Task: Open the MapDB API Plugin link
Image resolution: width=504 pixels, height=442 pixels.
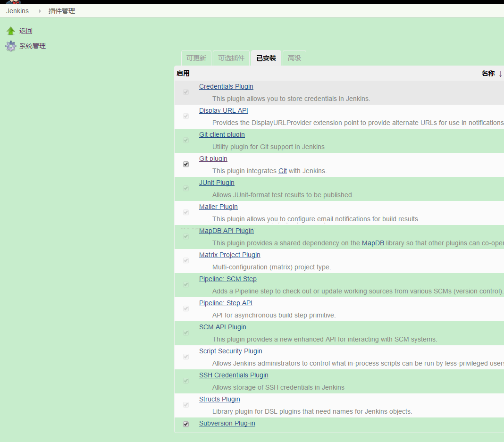Action: 227,231
